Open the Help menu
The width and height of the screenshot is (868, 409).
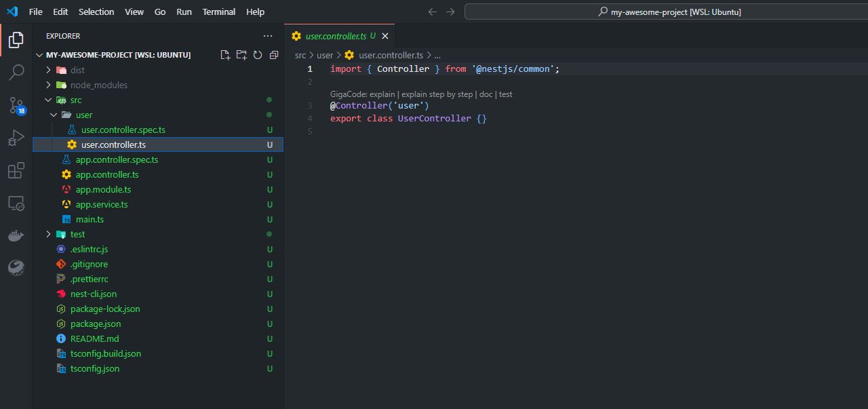point(255,12)
